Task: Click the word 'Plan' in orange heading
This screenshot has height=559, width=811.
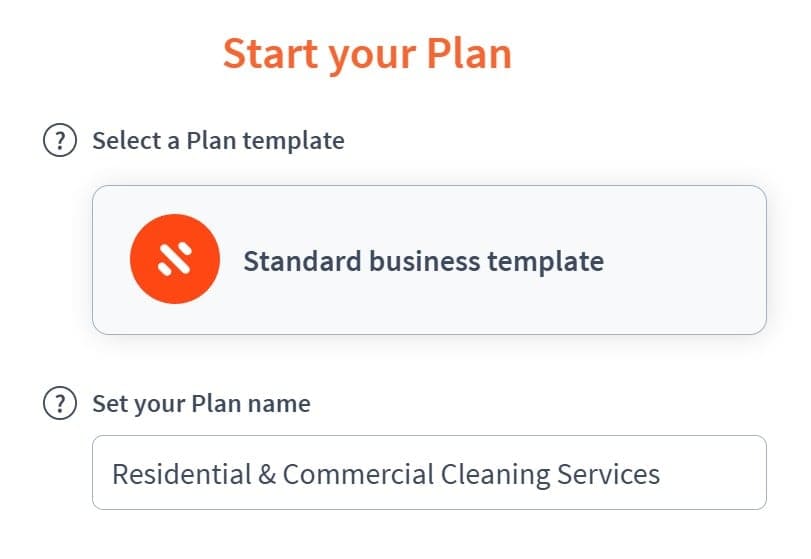Action: [x=469, y=53]
